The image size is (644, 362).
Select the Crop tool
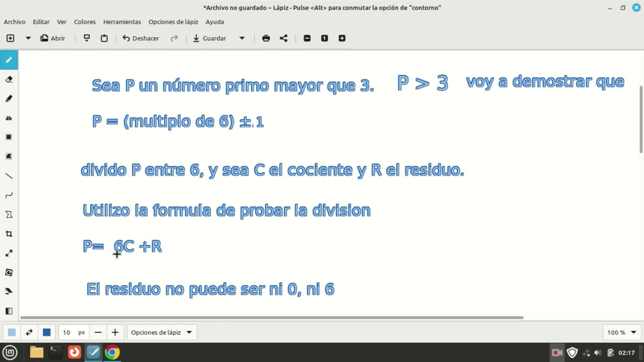click(9, 234)
